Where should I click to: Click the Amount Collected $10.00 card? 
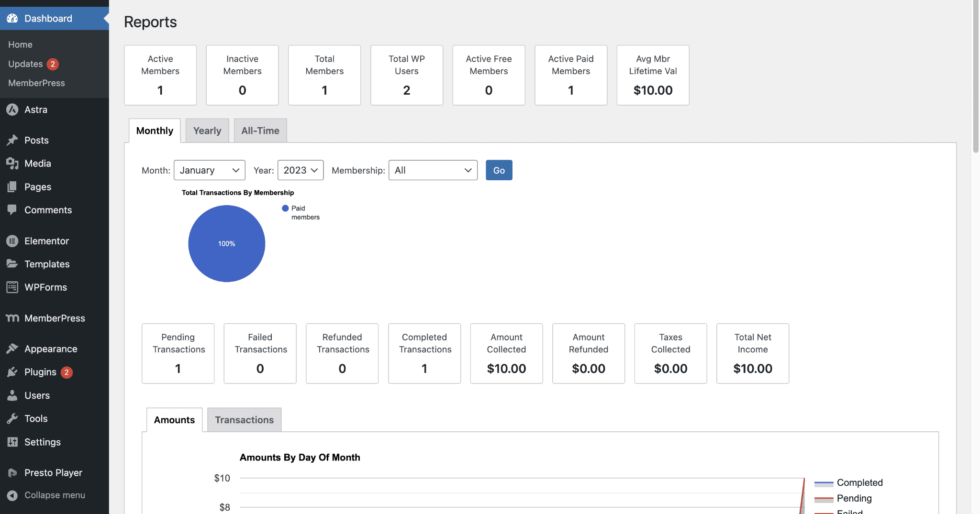(x=507, y=353)
